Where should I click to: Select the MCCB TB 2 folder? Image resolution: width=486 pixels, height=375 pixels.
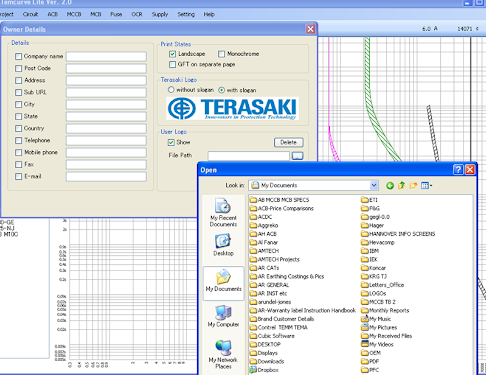point(378,302)
